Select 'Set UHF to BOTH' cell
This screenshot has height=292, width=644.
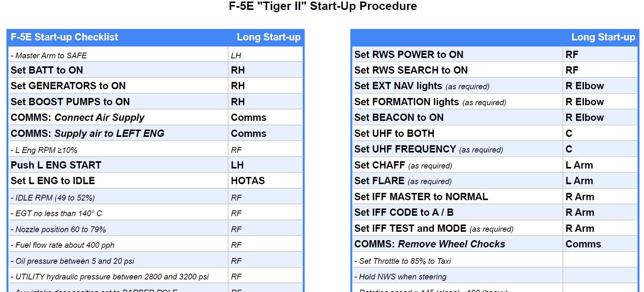click(394, 133)
